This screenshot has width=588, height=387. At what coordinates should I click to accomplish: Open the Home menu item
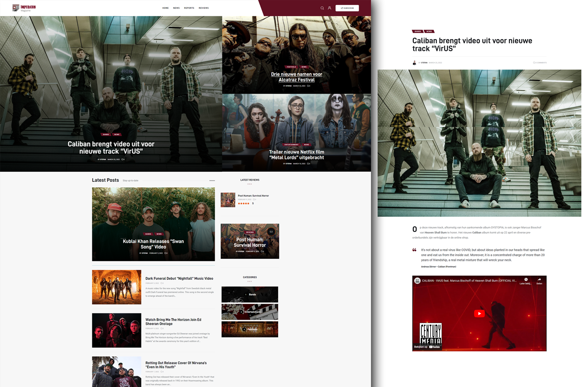[x=166, y=8]
